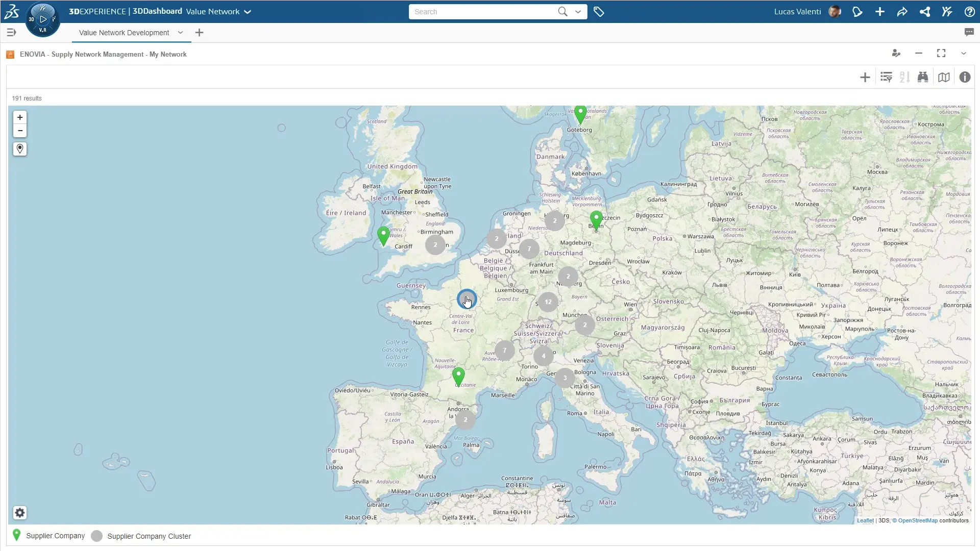Click the filter list icon in toolbar
The height and width of the screenshot is (551, 980).
(886, 77)
